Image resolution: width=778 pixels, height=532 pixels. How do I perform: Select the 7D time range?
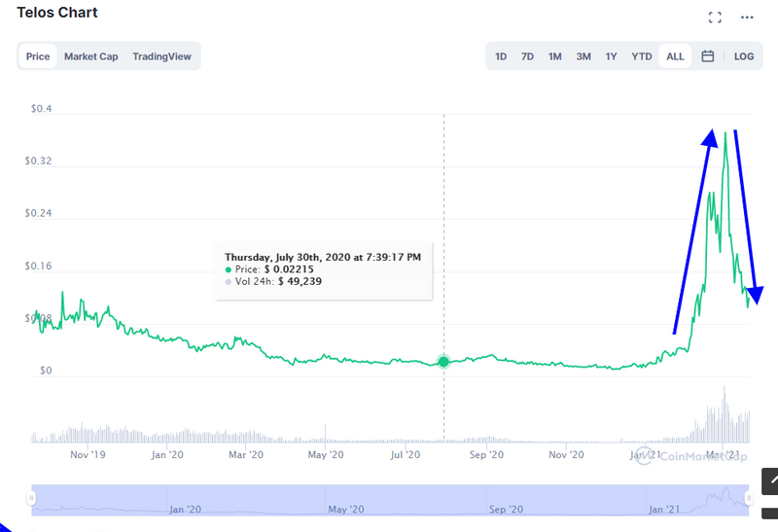tap(527, 56)
